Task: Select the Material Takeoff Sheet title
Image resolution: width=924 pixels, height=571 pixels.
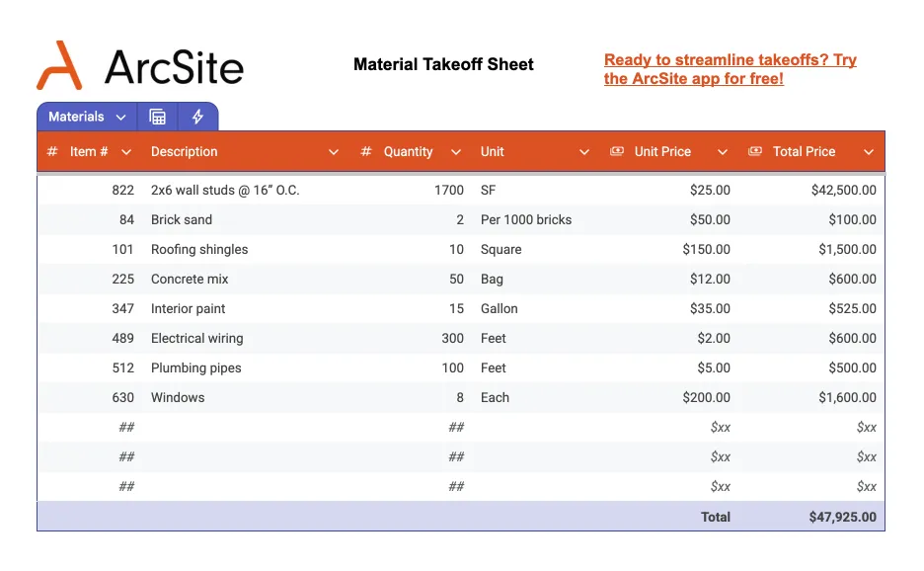Action: tap(443, 64)
